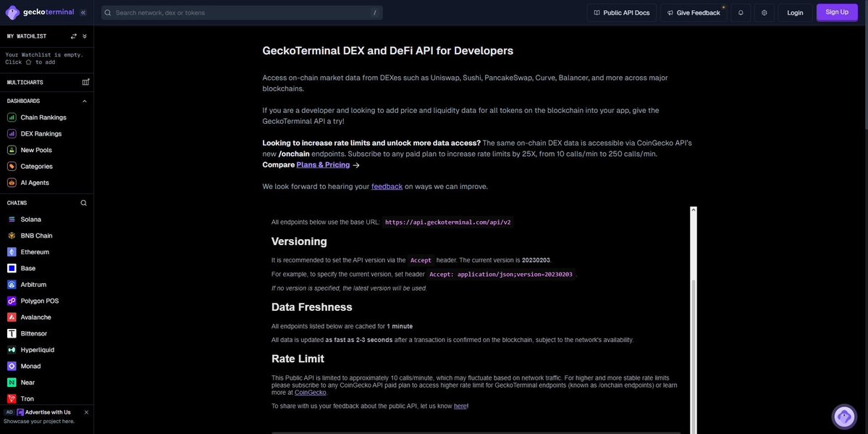Viewport: 868px width, 434px height.
Task: Click the Advertise with Us text
Action: click(x=48, y=412)
